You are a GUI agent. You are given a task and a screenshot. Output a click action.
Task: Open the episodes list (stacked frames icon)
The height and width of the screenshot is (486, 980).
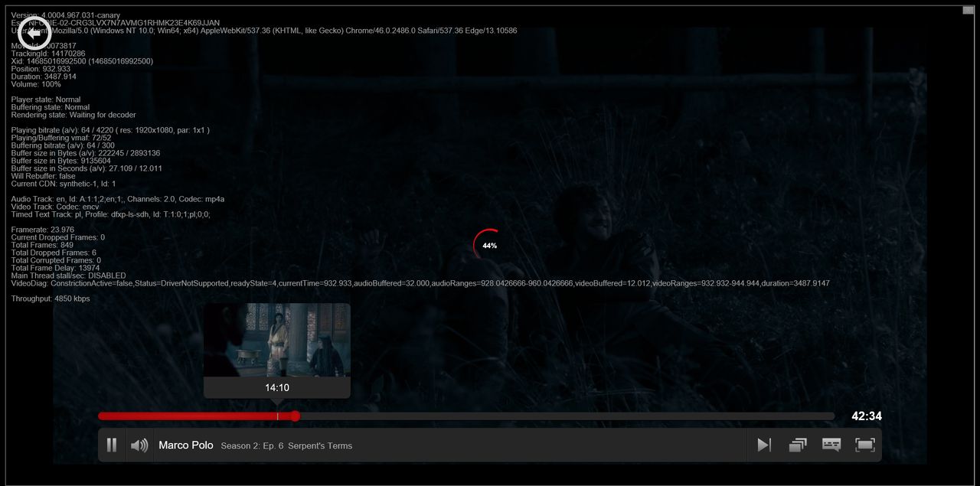click(x=798, y=445)
